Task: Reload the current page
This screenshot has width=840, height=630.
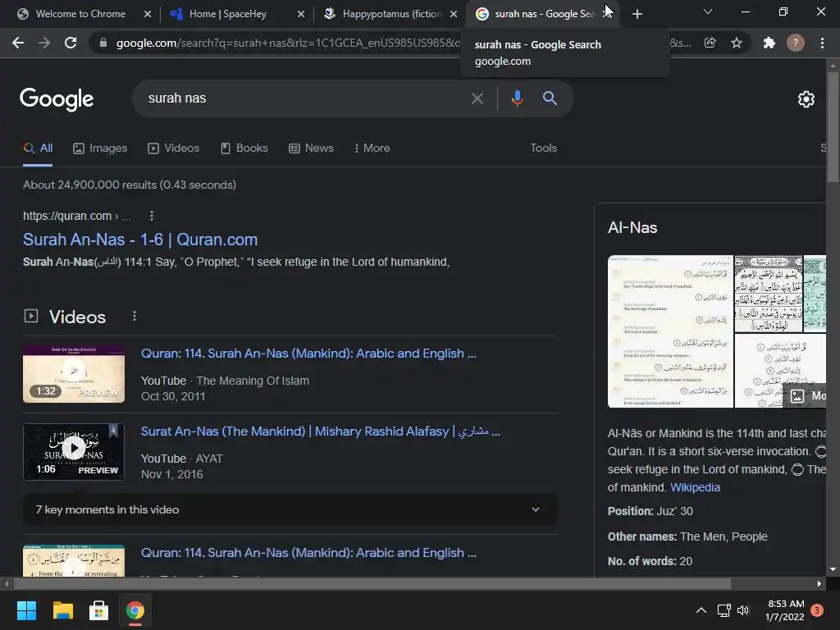Action: tap(71, 43)
